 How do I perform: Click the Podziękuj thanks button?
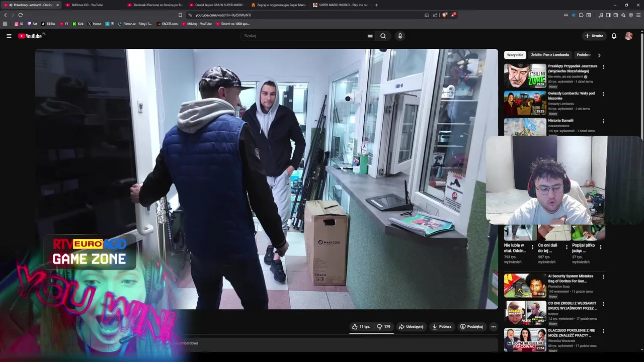pyautogui.click(x=471, y=327)
